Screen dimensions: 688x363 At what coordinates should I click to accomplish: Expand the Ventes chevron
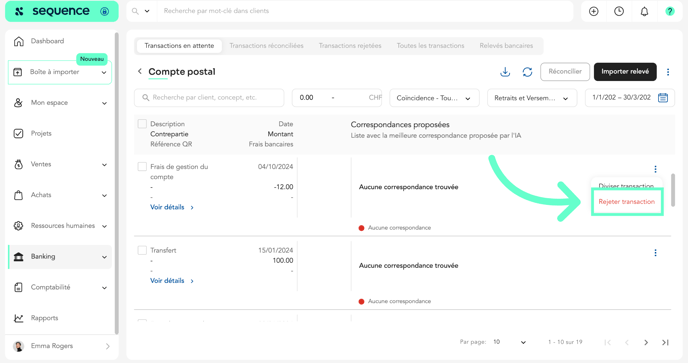104,165
